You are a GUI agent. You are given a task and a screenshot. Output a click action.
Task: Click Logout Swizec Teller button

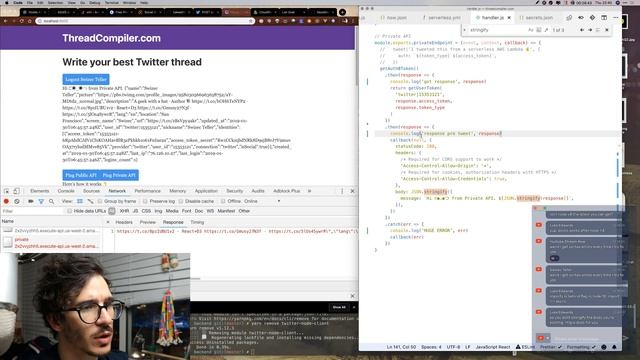tap(86, 80)
